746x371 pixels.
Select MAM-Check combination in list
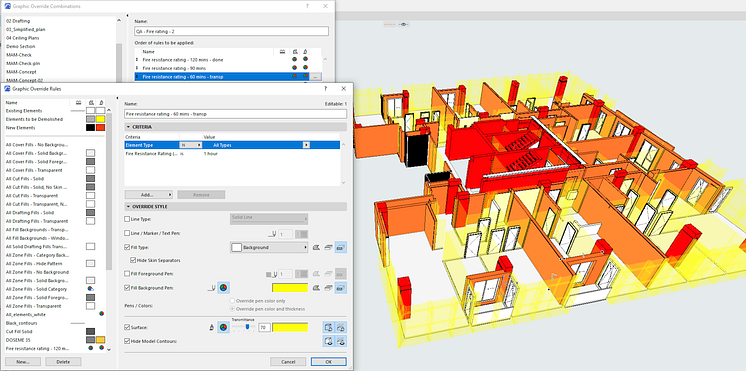(19, 55)
